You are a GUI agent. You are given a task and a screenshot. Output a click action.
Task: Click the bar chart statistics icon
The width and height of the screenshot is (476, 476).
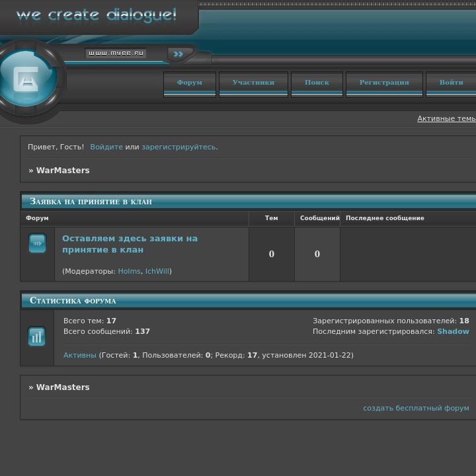click(37, 337)
